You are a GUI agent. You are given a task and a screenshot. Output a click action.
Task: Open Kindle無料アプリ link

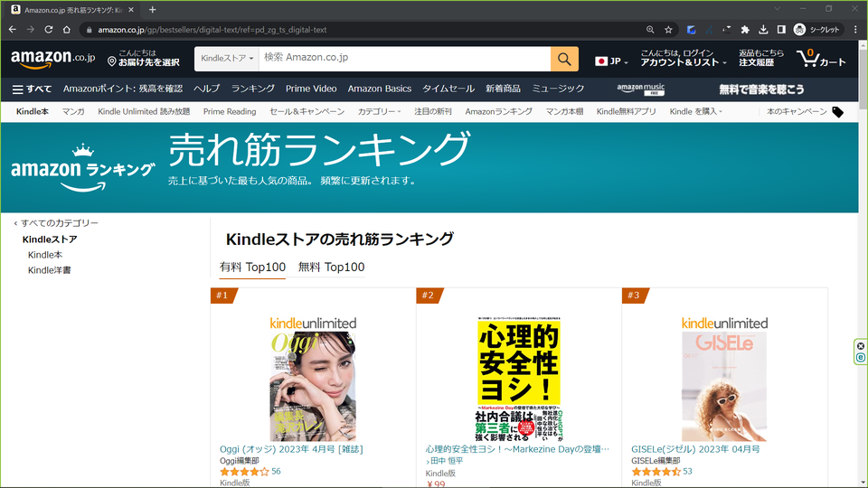(626, 112)
